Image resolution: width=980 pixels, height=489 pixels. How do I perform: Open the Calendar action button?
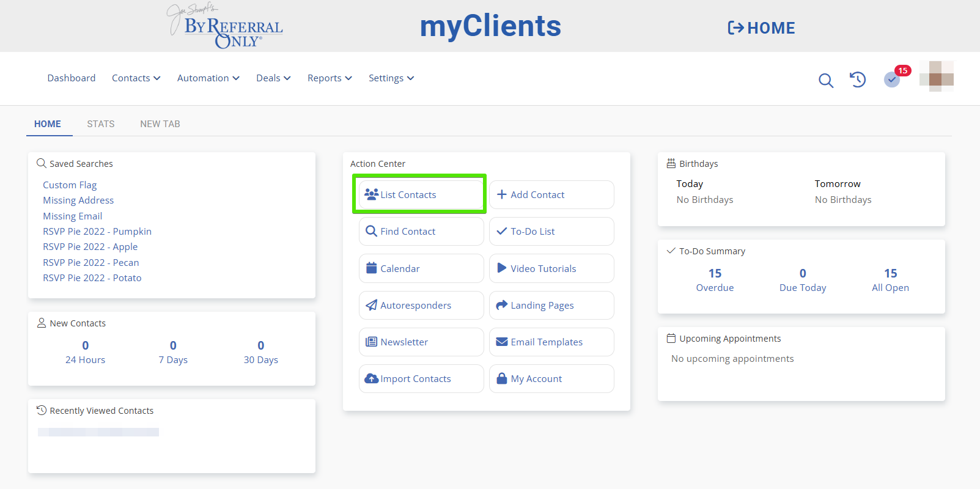421,268
